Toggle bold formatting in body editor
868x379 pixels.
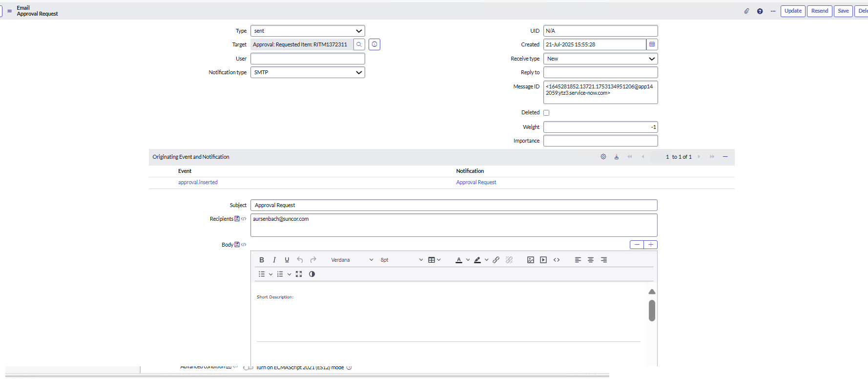click(x=262, y=260)
